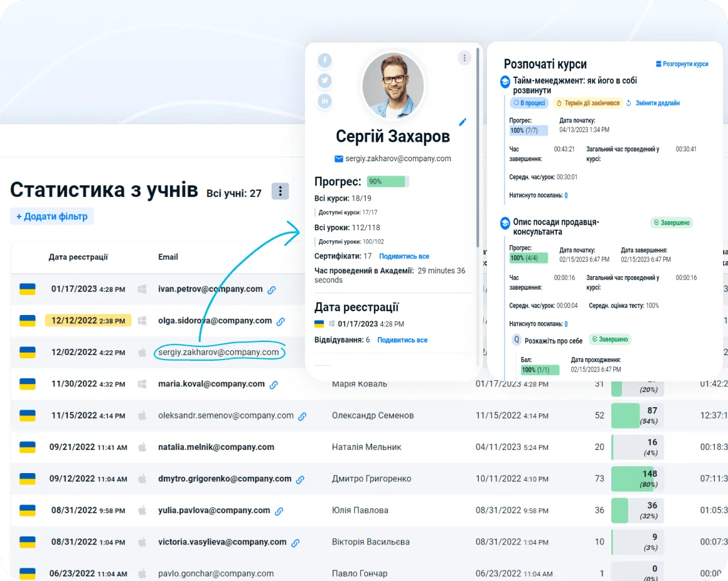This screenshot has height=581, width=728.
Task: Click the profile progress bar showing 90%
Action: tap(387, 181)
